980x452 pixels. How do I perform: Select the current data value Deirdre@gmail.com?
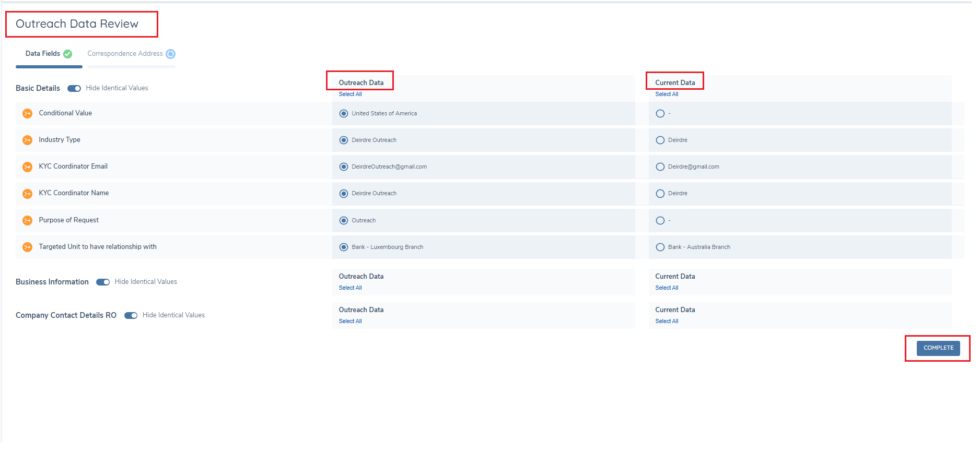pyautogui.click(x=660, y=167)
